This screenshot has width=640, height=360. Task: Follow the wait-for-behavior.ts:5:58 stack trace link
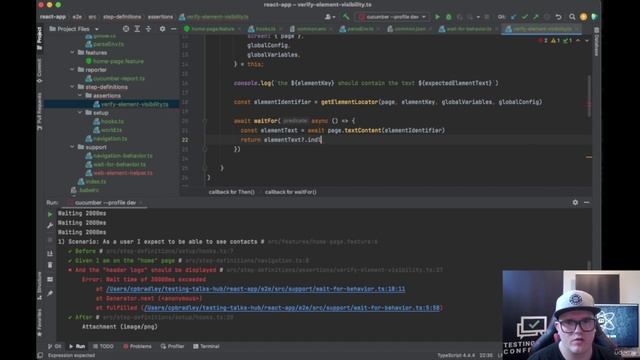(x=292, y=308)
